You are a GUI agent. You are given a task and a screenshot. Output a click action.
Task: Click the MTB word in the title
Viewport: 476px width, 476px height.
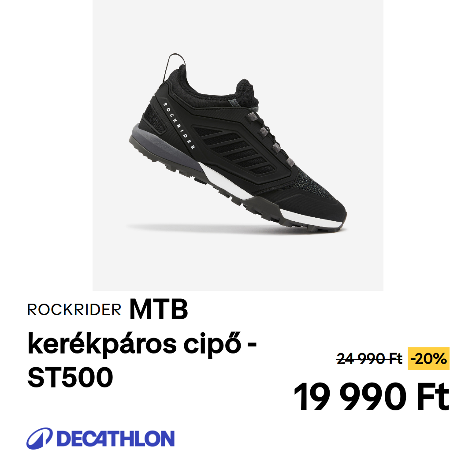click(159, 309)
